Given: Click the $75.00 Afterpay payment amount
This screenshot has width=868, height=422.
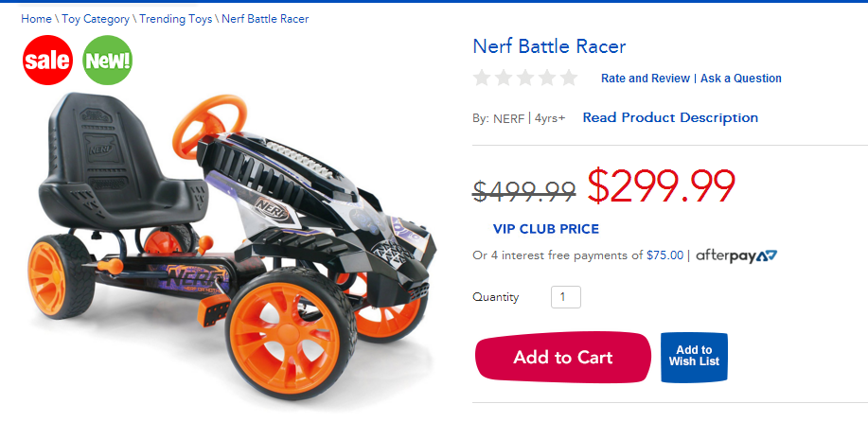Looking at the screenshot, I should coord(664,255).
